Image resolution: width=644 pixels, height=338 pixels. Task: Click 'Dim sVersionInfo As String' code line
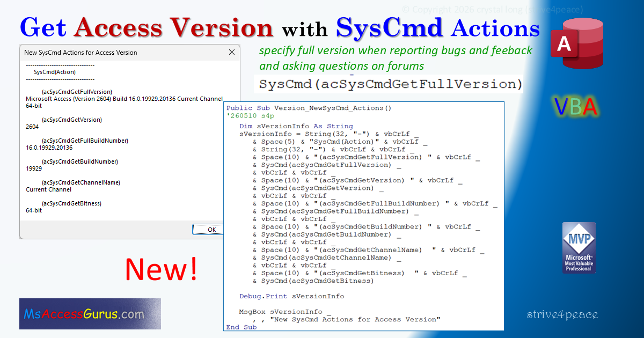tap(296, 127)
